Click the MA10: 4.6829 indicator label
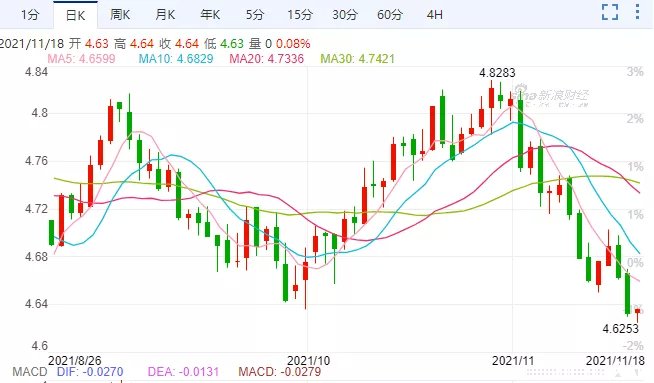 pos(176,58)
